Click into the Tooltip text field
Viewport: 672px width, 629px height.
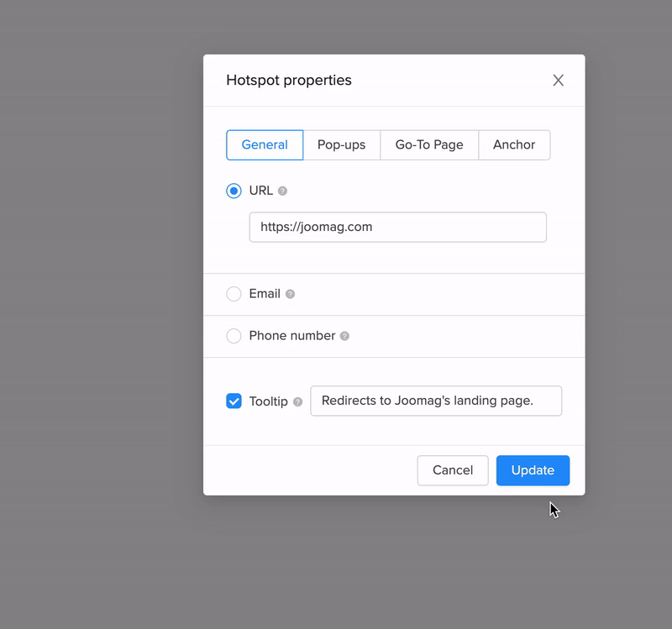[x=435, y=401]
